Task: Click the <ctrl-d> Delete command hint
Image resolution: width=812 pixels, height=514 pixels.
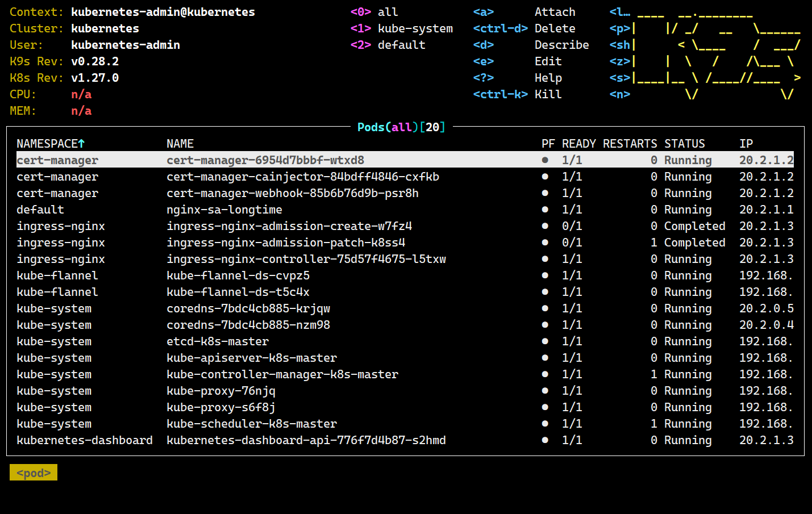Action: 524,28
